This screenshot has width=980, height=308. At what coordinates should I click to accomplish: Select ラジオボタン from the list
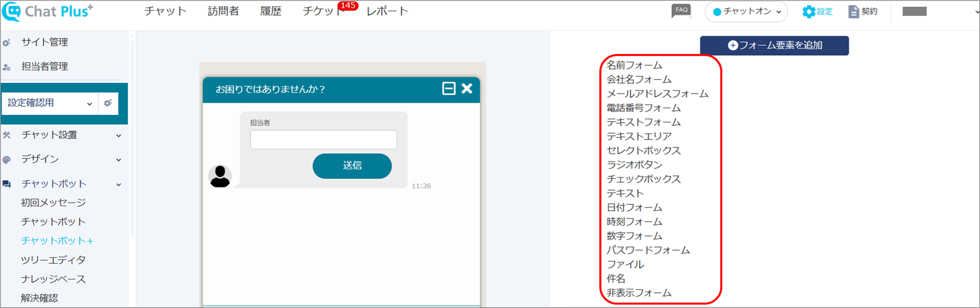click(x=634, y=165)
